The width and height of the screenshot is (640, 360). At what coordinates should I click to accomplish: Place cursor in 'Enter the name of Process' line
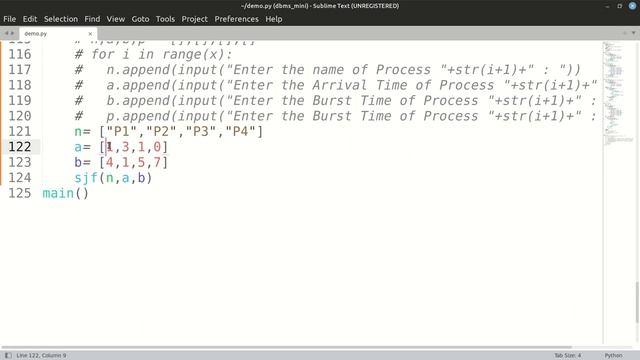(x=328, y=70)
